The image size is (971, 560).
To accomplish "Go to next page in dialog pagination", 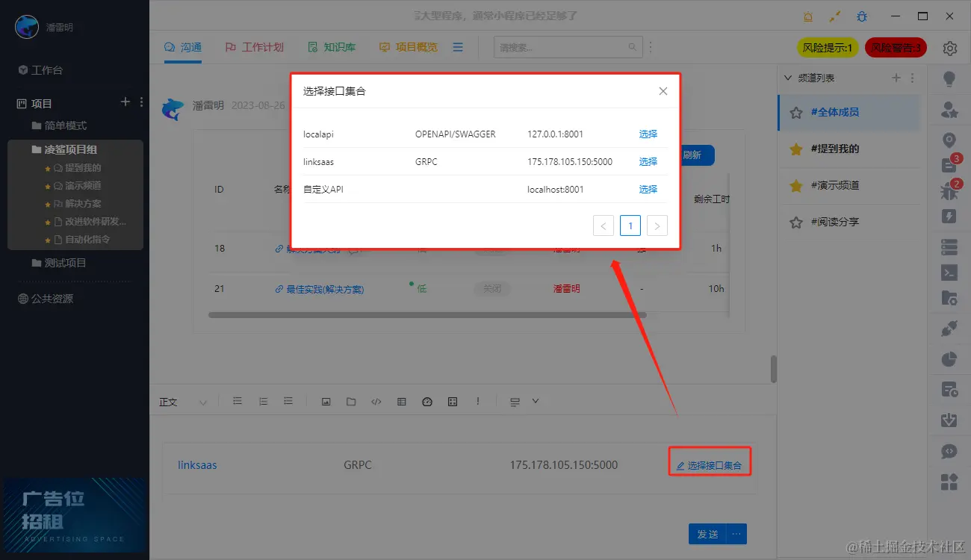I will pyautogui.click(x=657, y=225).
